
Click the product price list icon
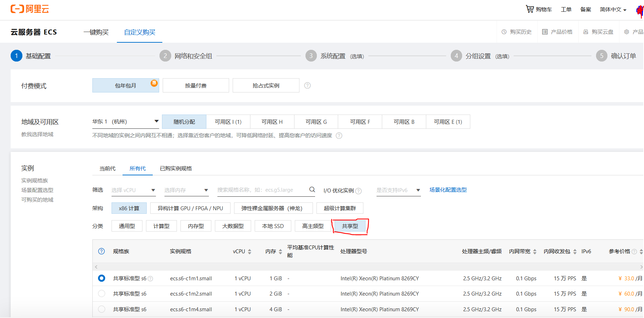coord(545,32)
